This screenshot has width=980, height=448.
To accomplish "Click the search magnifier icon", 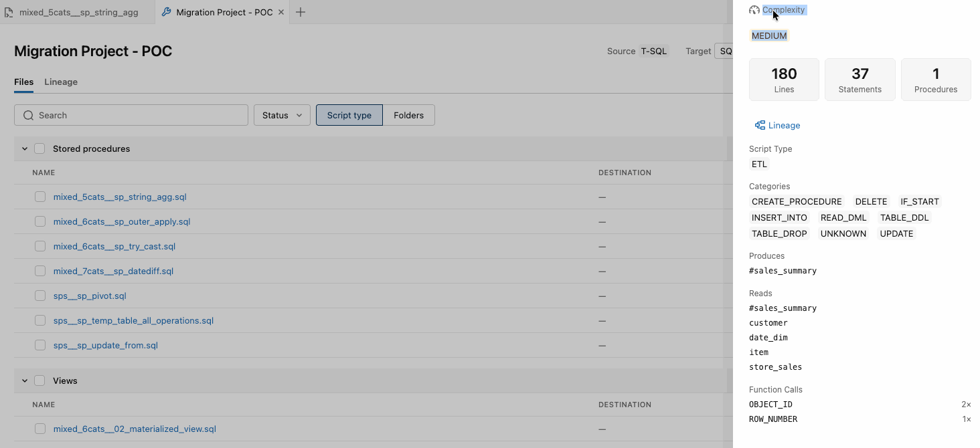I will tap(28, 115).
